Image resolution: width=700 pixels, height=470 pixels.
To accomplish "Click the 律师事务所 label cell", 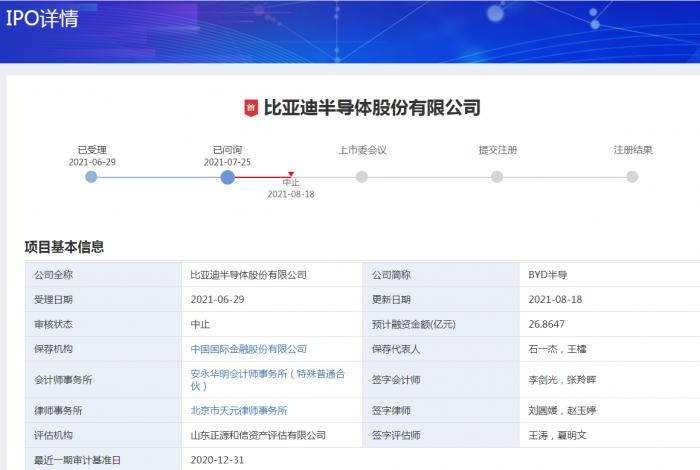I will [x=103, y=410].
